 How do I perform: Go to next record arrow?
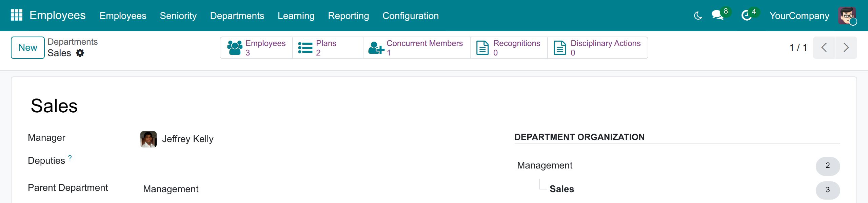pyautogui.click(x=846, y=47)
